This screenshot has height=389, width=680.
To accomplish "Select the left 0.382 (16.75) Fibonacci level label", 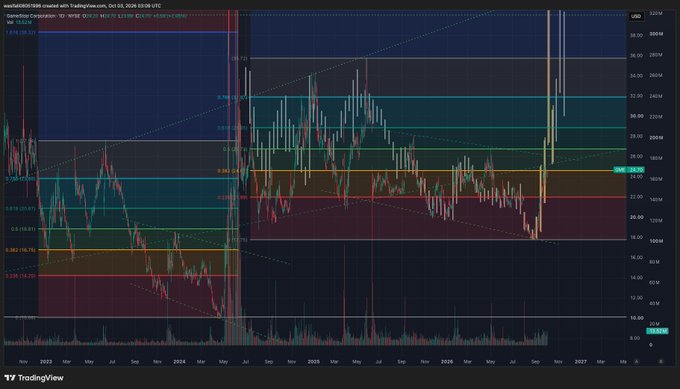I will coord(20,250).
